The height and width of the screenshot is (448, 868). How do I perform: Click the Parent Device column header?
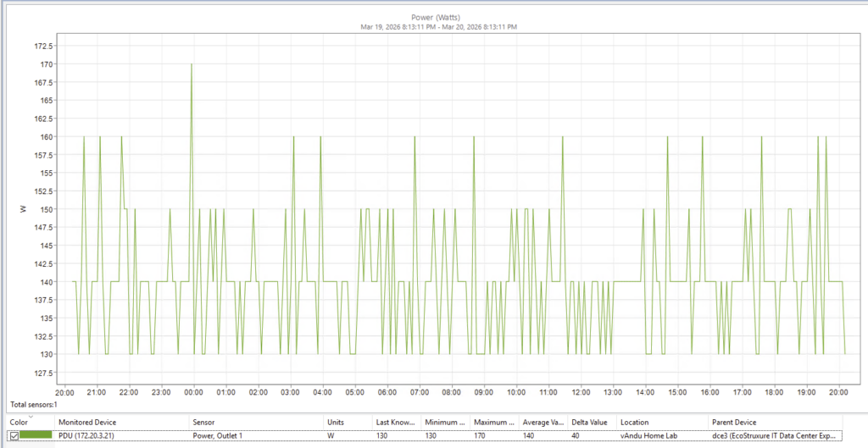pos(776,422)
